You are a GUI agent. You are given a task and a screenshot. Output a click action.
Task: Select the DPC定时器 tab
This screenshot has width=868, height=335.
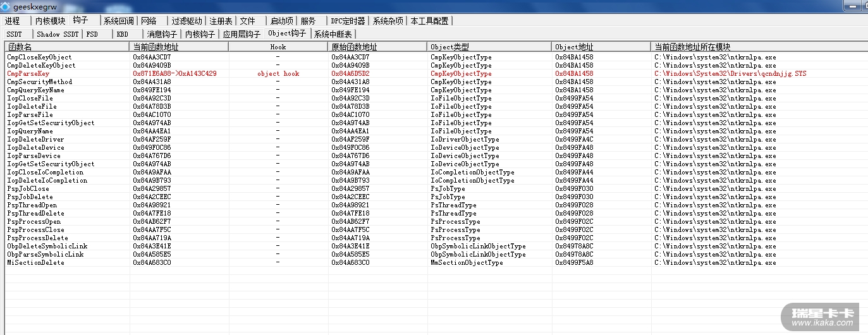[348, 21]
